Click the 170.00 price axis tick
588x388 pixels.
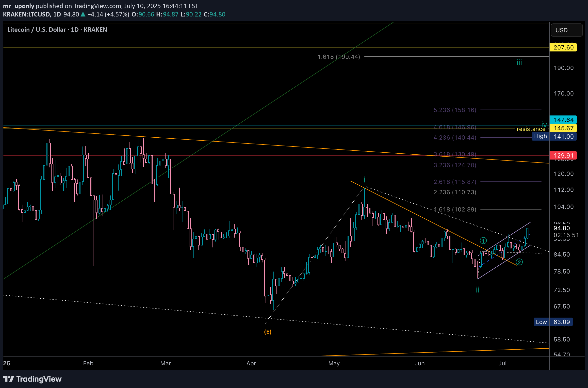(x=563, y=94)
